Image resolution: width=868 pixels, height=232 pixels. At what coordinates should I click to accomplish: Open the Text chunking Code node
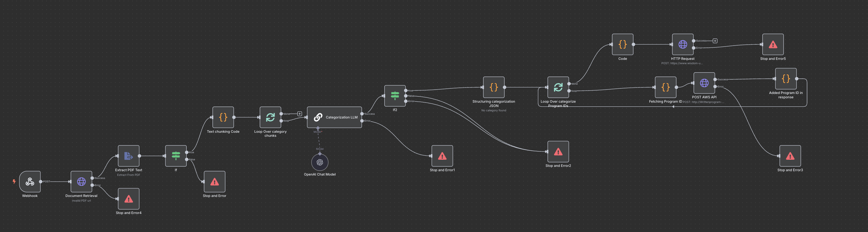point(223,117)
